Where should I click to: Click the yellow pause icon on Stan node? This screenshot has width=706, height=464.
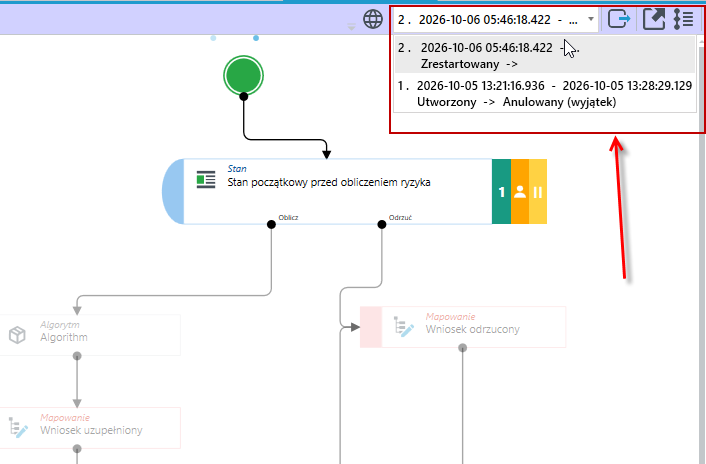point(538,191)
